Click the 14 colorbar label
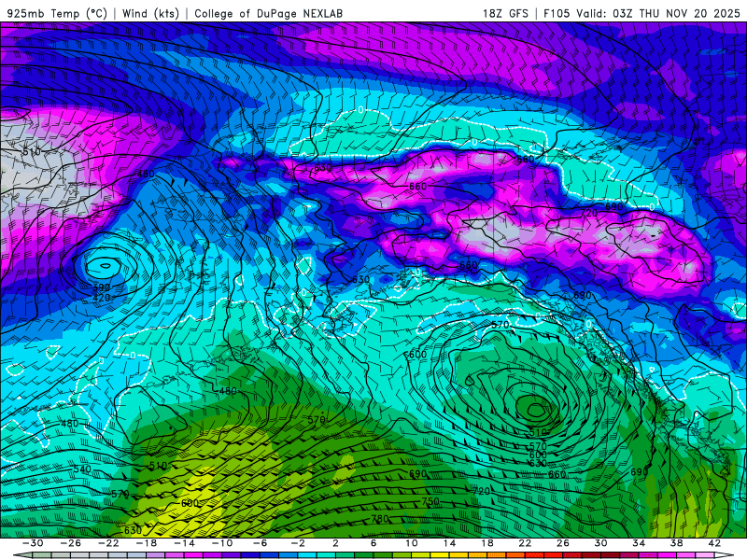The width and height of the screenshot is (747, 560). tap(449, 543)
